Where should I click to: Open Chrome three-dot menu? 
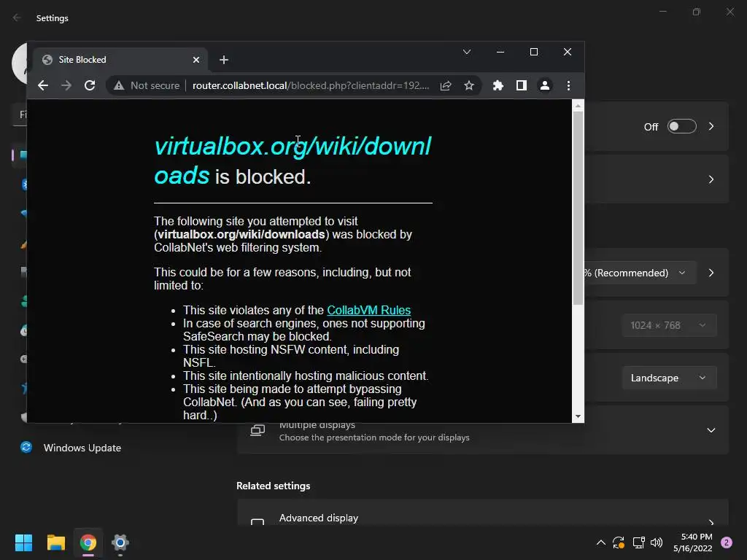[568, 86]
